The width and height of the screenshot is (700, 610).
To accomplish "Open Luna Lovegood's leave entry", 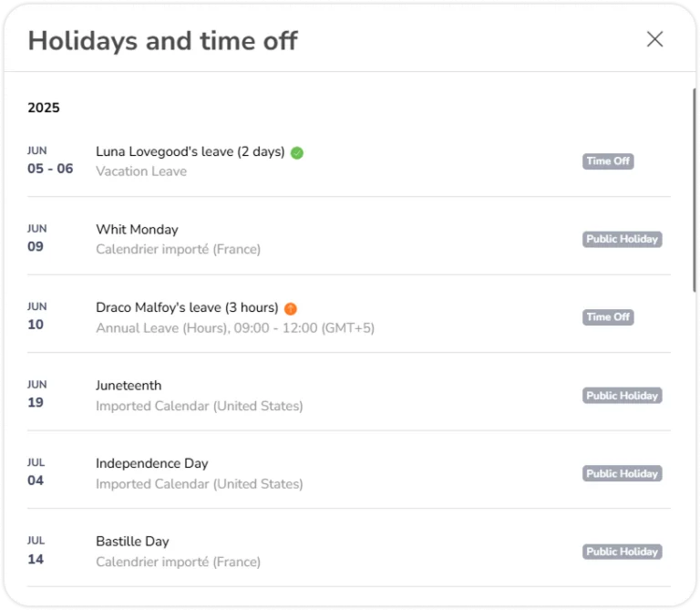I will click(x=349, y=161).
